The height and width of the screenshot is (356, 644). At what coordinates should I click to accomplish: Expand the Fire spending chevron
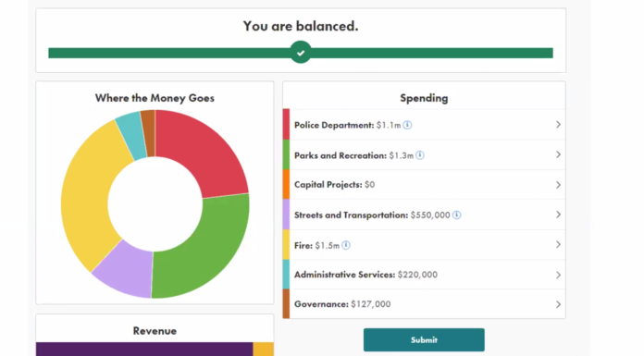pyautogui.click(x=558, y=245)
